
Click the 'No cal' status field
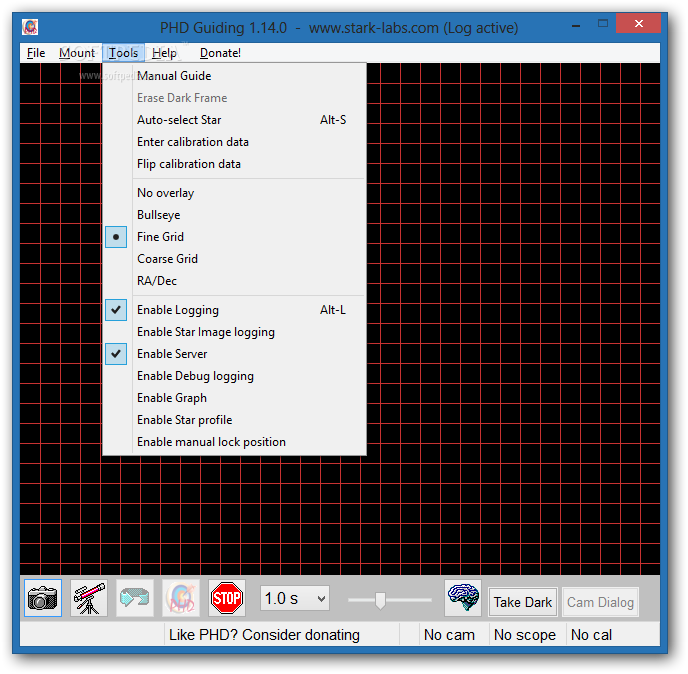pyautogui.click(x=612, y=635)
